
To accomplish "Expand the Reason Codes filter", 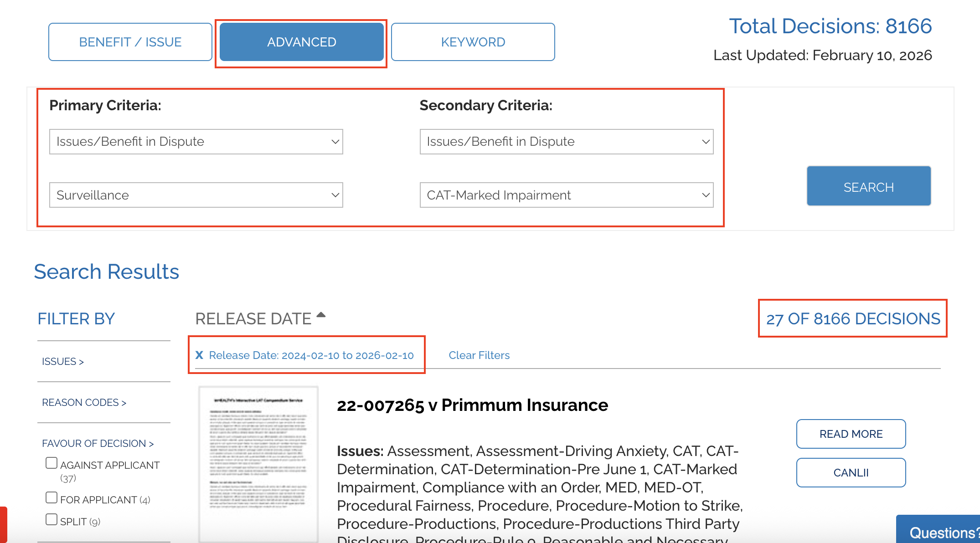I will [84, 403].
